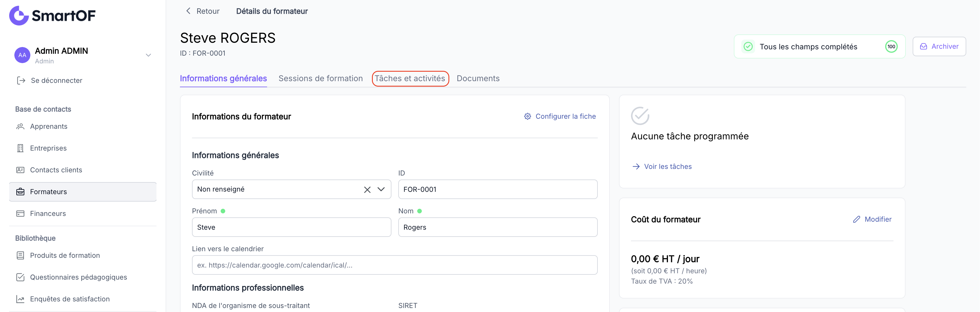The image size is (980, 312).
Task: Click the arrow icon before Voir les tâches
Action: [636, 167]
